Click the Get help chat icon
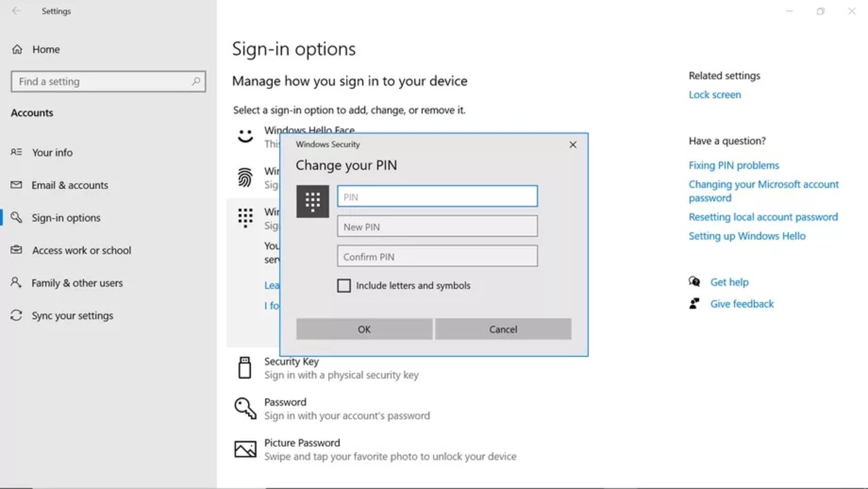 (x=694, y=282)
